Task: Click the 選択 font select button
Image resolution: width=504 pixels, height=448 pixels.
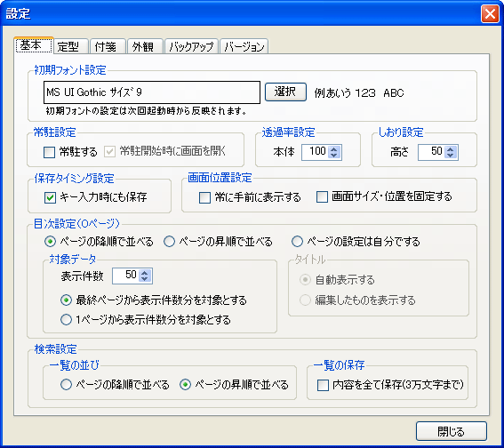Action: point(285,92)
